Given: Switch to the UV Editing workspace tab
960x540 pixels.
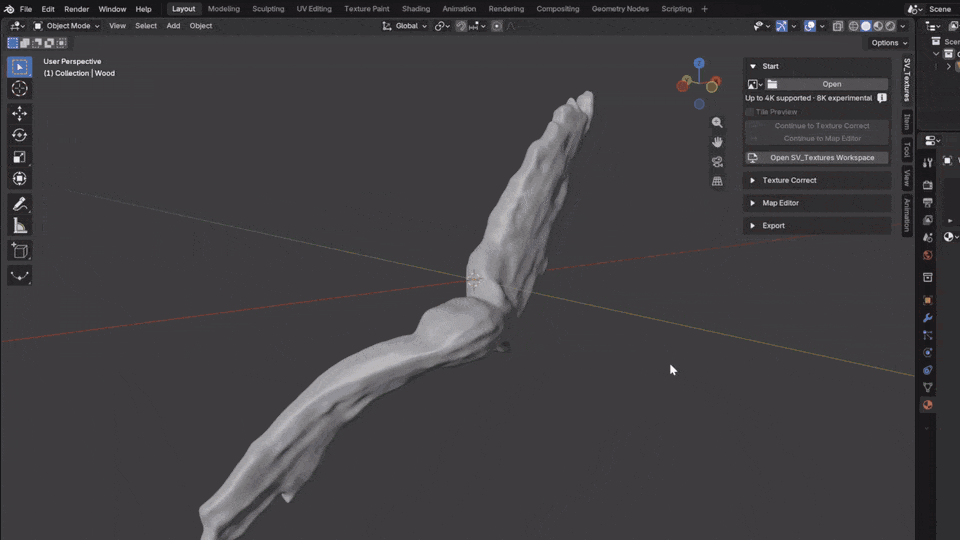Looking at the screenshot, I should click(x=314, y=9).
